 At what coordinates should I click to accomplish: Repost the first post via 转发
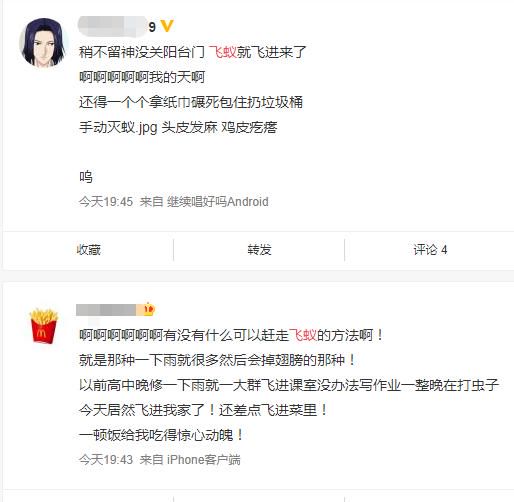click(x=259, y=250)
